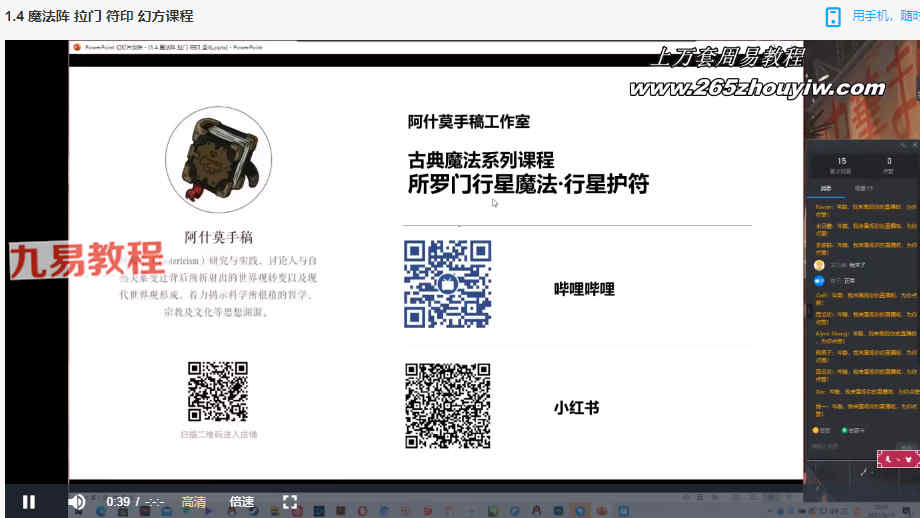Screen dimensions: 920x518
Task: Switch to the second chat panel tab
Action: pyautogui.click(x=862, y=188)
